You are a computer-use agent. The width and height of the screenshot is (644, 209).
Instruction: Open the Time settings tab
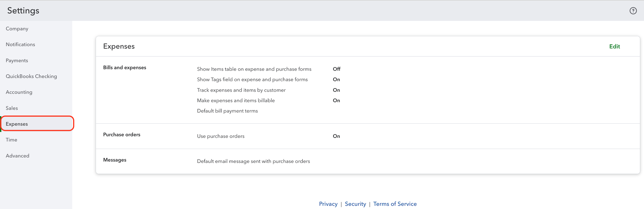coord(11,140)
